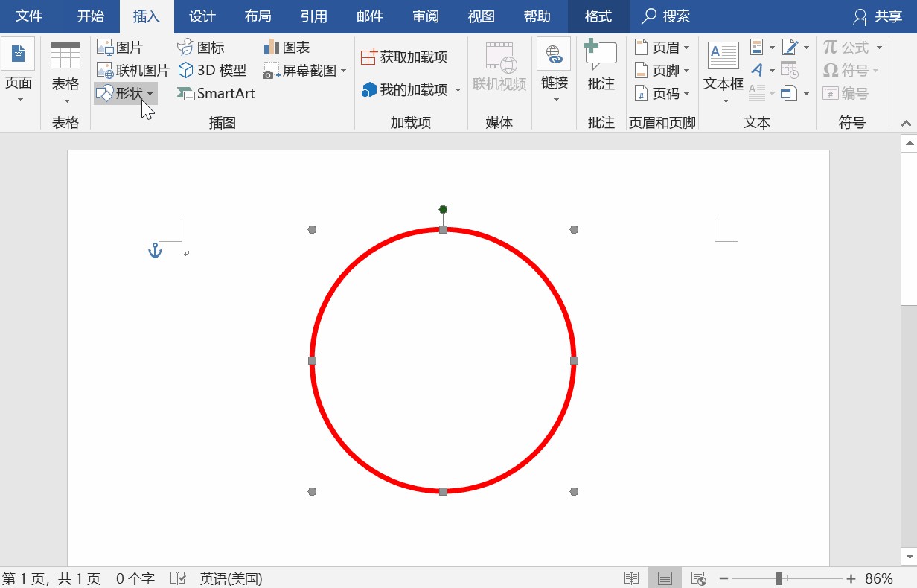917x588 pixels.
Task: Expand the 屏幕截图 (screenshot) dropdown arrow
Action: 344,71
